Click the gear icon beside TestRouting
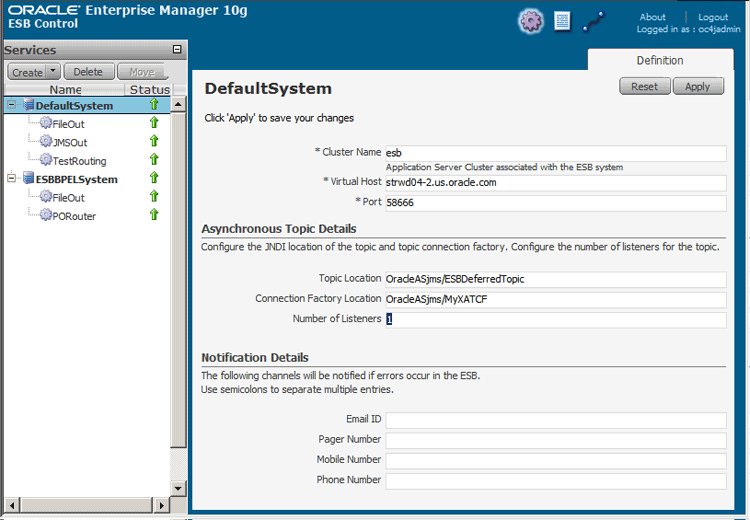 (x=46, y=159)
